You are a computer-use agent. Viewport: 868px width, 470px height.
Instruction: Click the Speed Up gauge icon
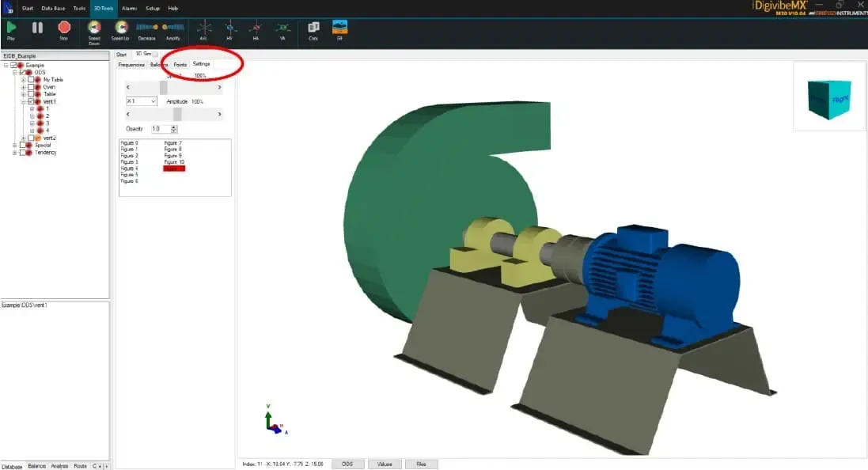121,28
